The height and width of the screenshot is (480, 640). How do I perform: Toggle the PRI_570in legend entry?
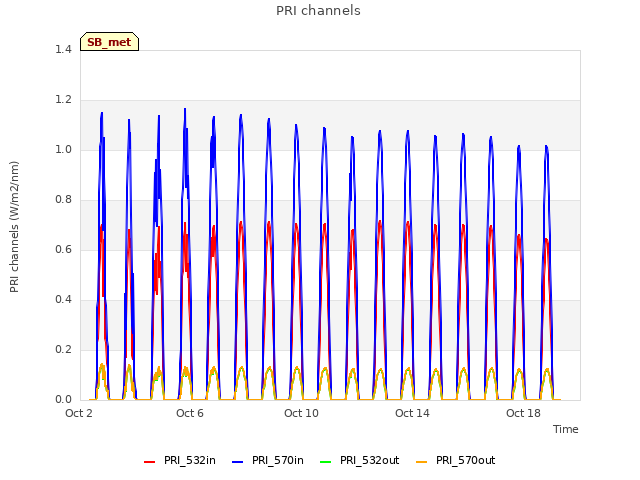click(x=268, y=460)
